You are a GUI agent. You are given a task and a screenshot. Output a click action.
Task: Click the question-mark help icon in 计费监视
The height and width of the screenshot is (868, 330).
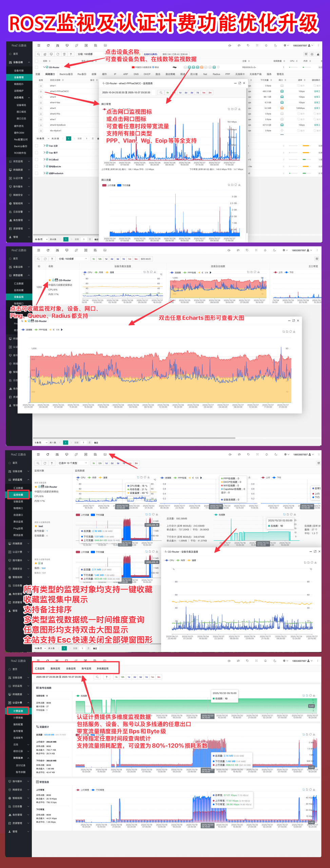[x=106, y=677]
